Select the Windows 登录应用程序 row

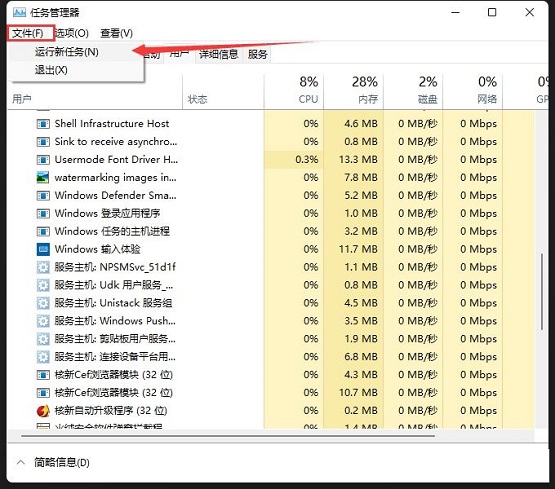coord(271,214)
